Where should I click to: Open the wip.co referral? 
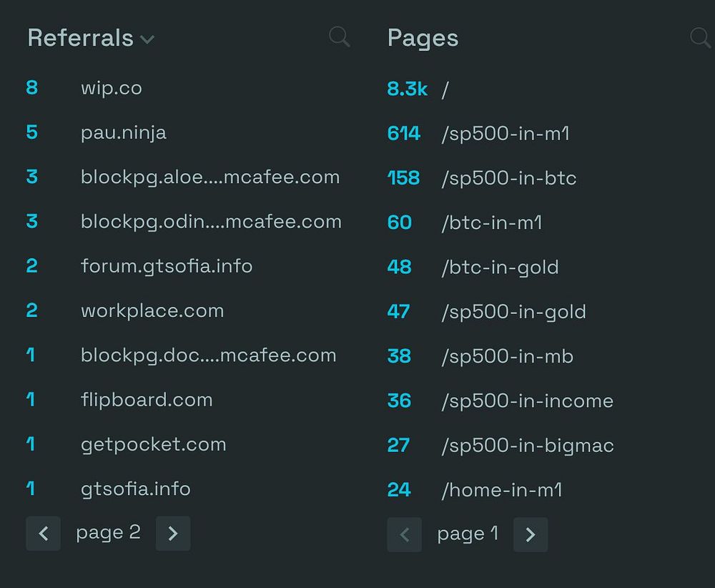click(111, 89)
